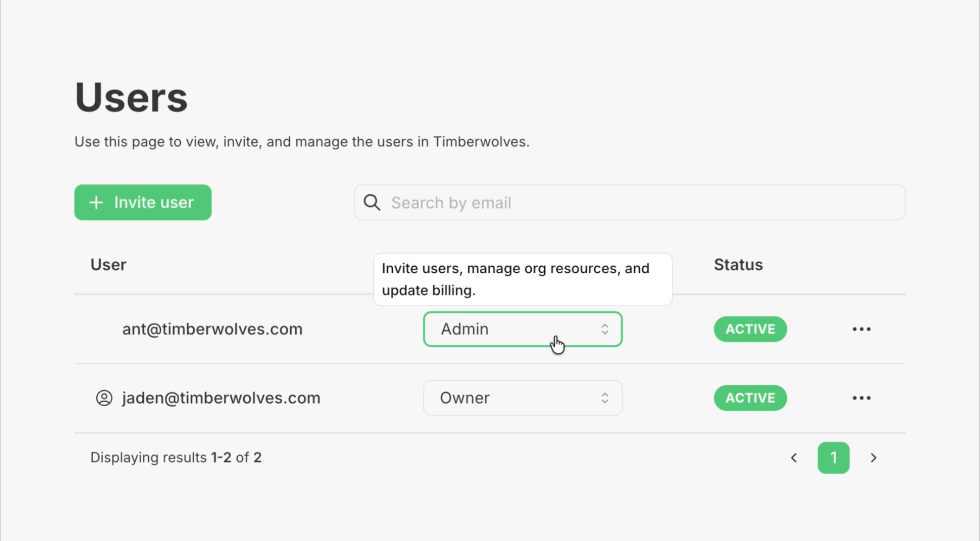The width and height of the screenshot is (980, 541).
Task: Go to the next page with right chevron
Action: pos(873,458)
